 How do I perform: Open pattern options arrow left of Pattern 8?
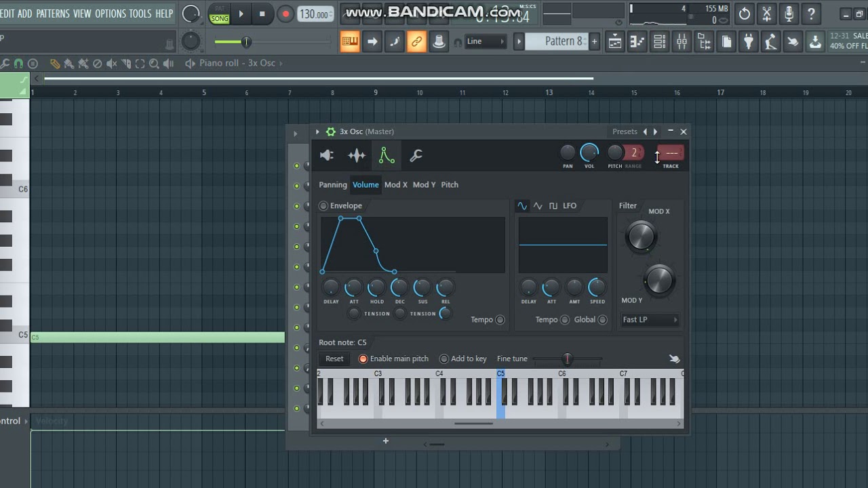tap(519, 41)
